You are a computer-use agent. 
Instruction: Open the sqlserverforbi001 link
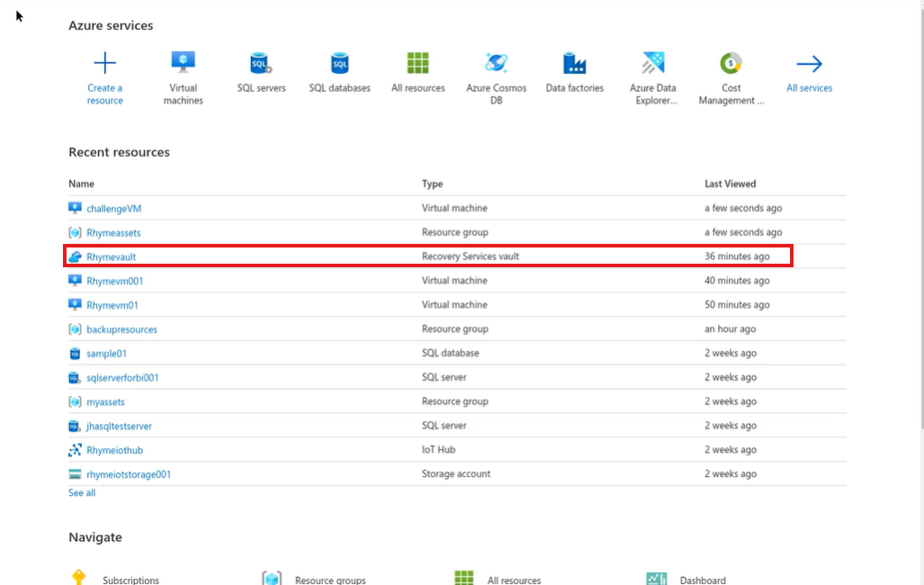(x=122, y=378)
